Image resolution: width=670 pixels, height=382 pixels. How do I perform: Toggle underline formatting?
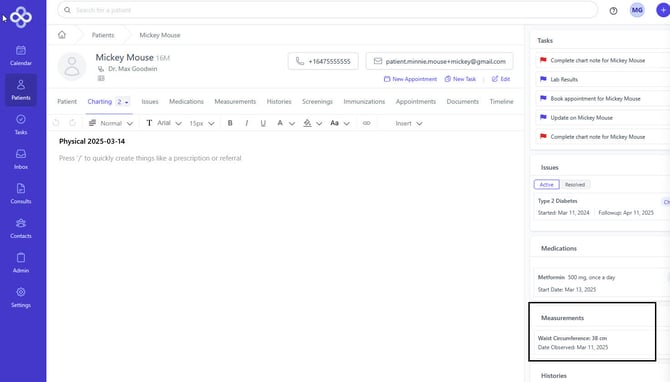pyautogui.click(x=263, y=123)
